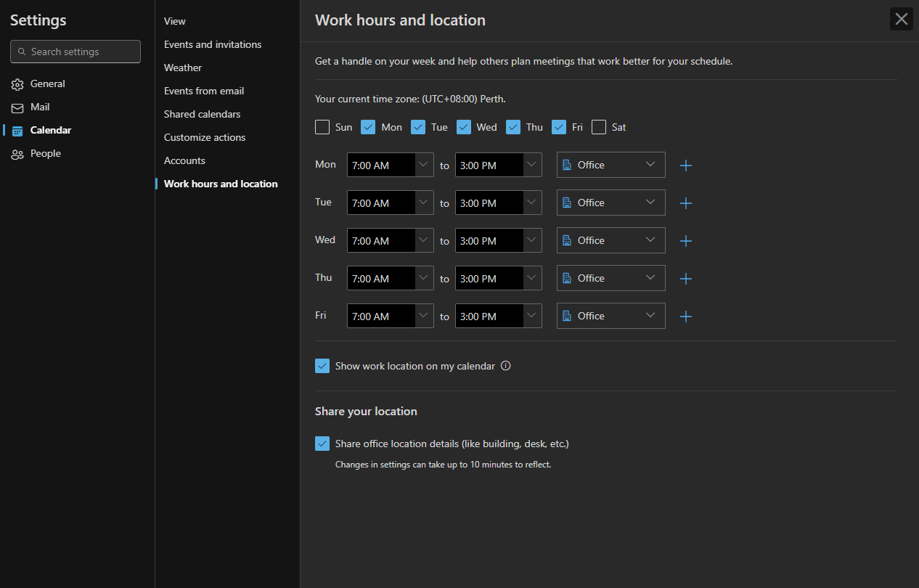Screen dimensions: 919x588
Task: Open Monday location dropdown
Action: 611,165
